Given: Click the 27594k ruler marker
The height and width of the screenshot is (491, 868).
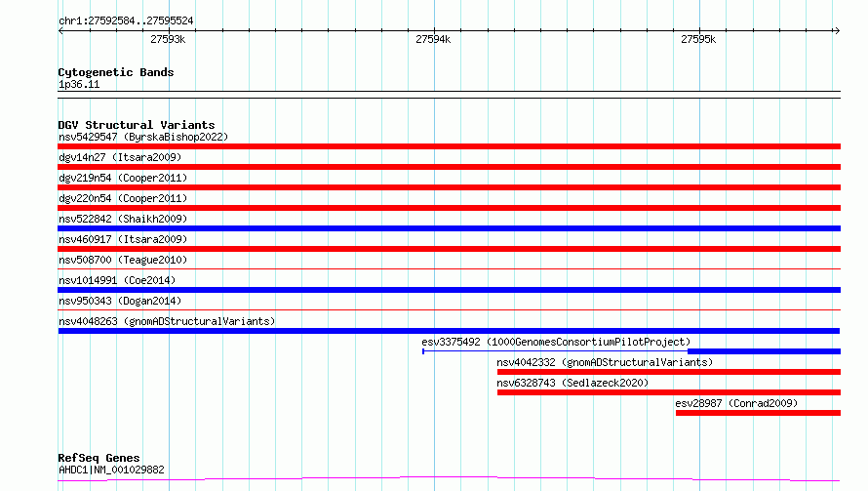Looking at the screenshot, I should click(x=433, y=39).
